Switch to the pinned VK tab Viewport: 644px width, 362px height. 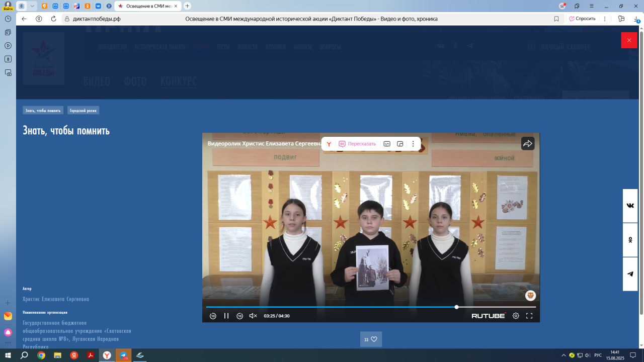point(98,6)
